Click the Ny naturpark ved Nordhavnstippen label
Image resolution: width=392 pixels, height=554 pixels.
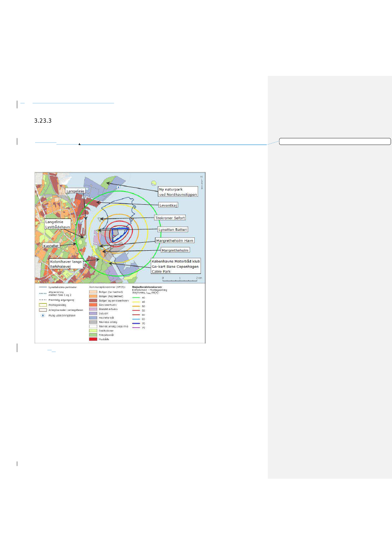pyautogui.click(x=178, y=192)
